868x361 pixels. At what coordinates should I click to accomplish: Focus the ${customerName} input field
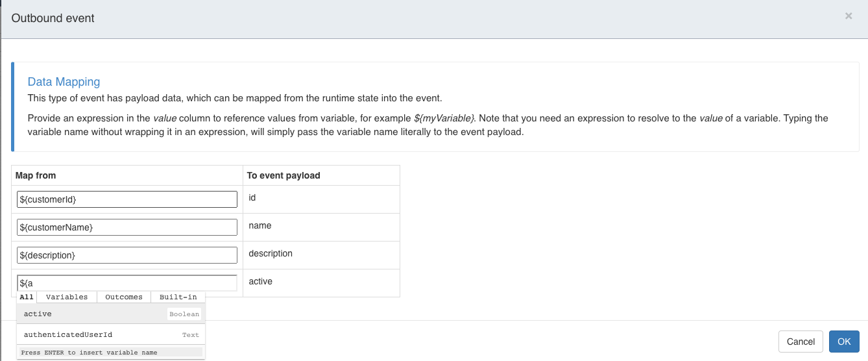[x=127, y=227]
